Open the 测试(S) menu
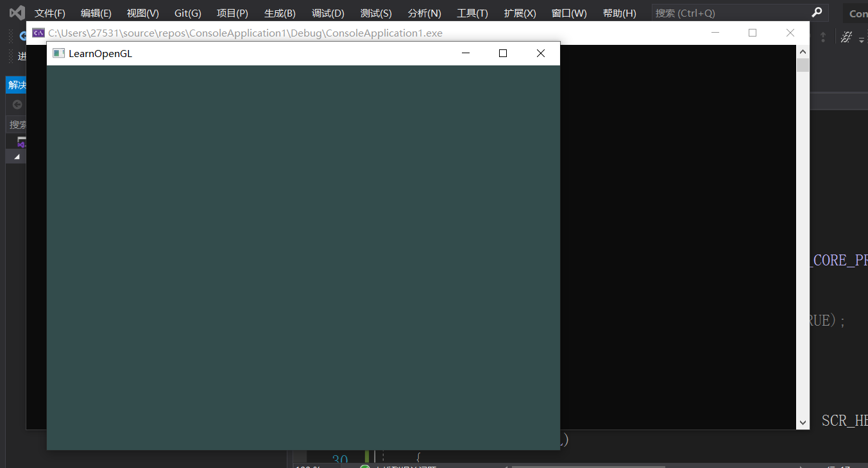The width and height of the screenshot is (868, 468). [376, 13]
